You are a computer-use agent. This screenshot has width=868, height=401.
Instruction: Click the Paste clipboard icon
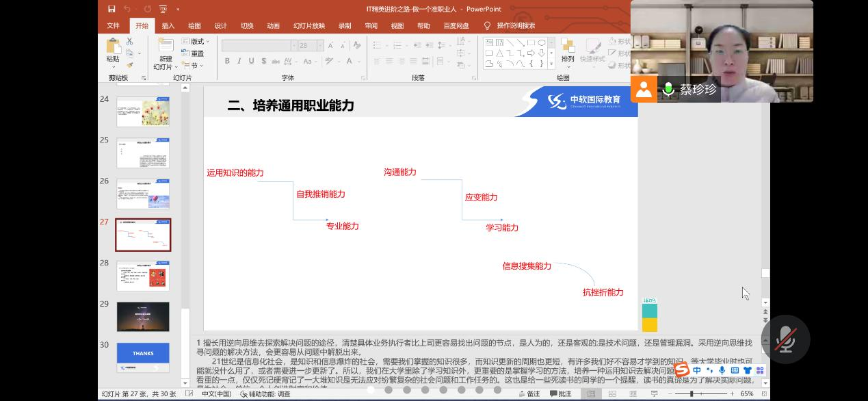[113, 47]
